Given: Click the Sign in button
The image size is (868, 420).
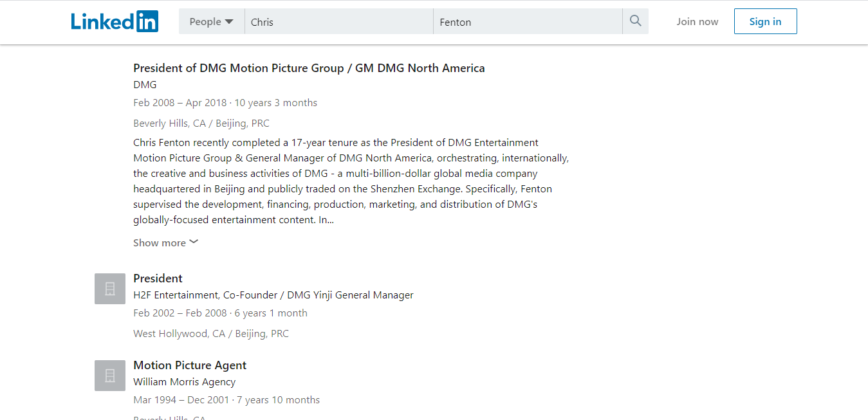Looking at the screenshot, I should (766, 21).
